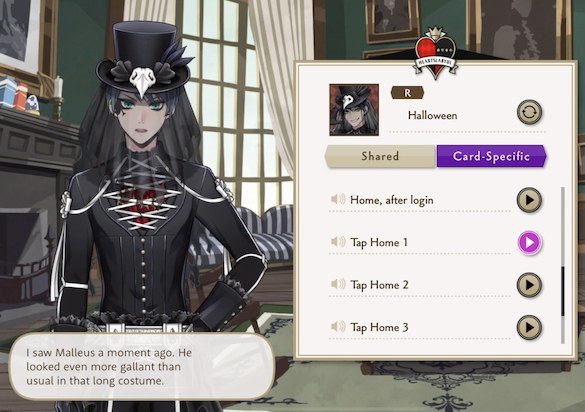Tap the Malleus dialogue speech bubble
The width and height of the screenshot is (585, 412).
[142, 366]
